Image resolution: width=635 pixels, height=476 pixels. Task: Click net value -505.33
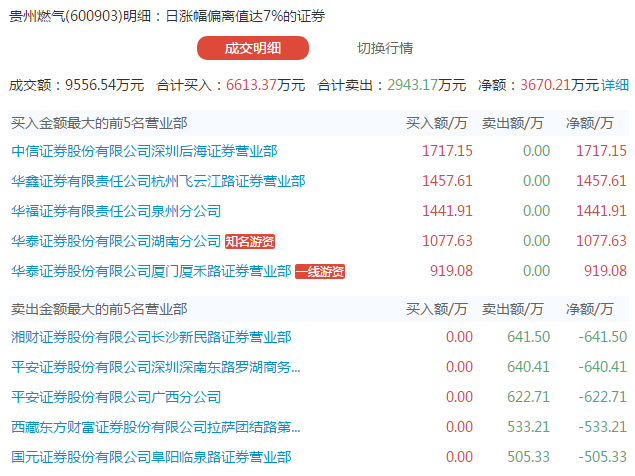pyautogui.click(x=603, y=457)
